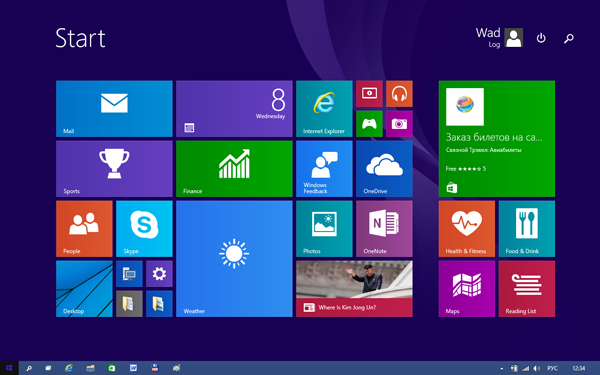The height and width of the screenshot is (375, 600).
Task: Open the Pictures folder tile
Action: click(x=159, y=304)
